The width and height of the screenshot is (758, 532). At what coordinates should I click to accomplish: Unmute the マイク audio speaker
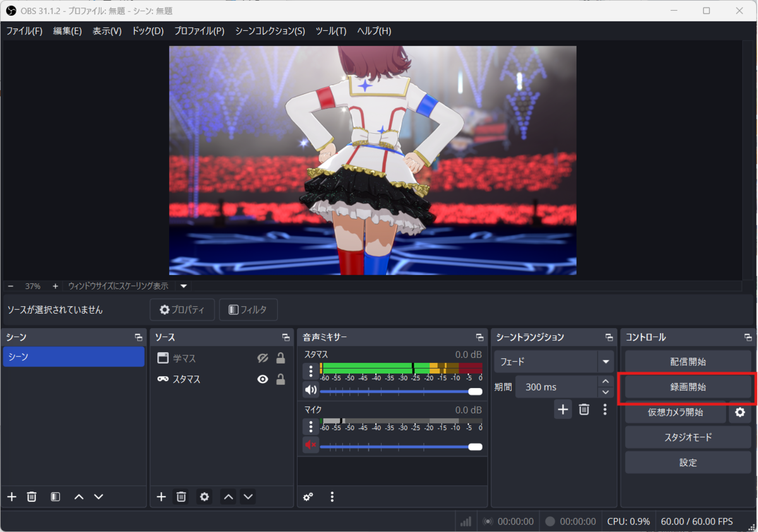(x=310, y=446)
